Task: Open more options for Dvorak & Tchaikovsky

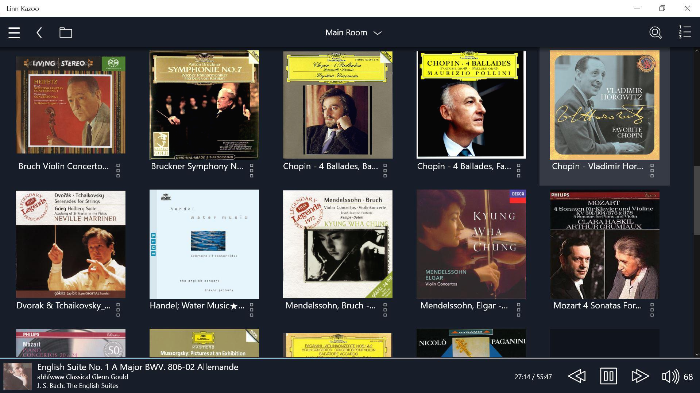Action: (x=118, y=310)
